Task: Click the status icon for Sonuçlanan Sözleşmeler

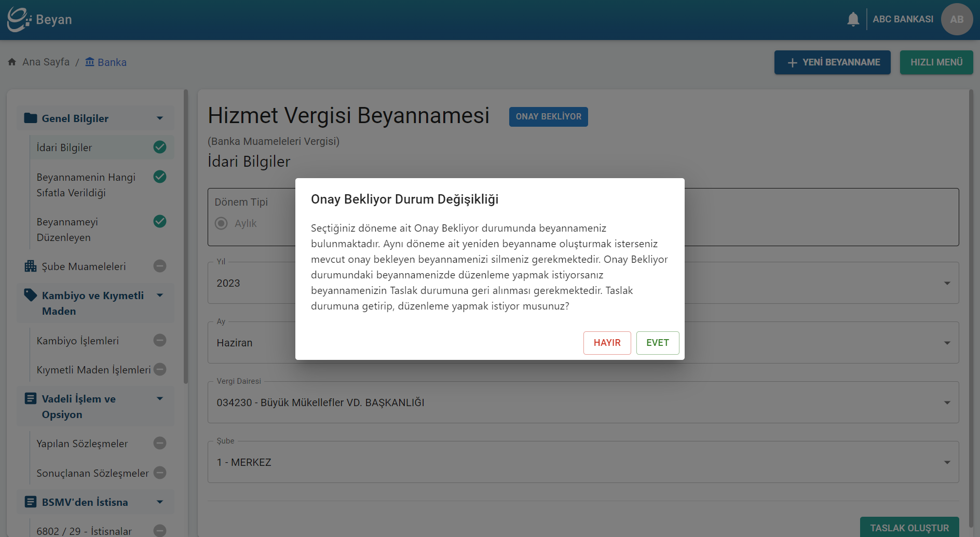Action: pyautogui.click(x=160, y=473)
